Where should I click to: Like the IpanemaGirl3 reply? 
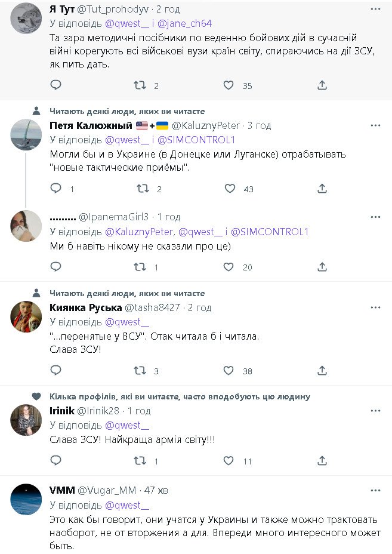[x=229, y=267]
